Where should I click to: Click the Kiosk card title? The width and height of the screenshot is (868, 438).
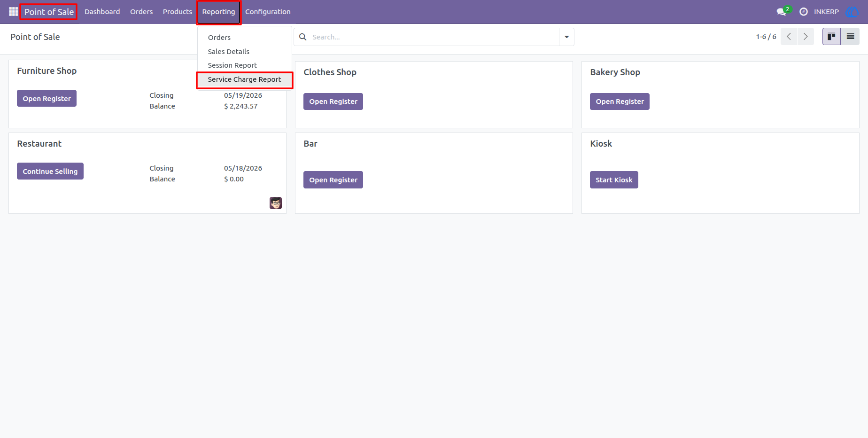pos(601,144)
